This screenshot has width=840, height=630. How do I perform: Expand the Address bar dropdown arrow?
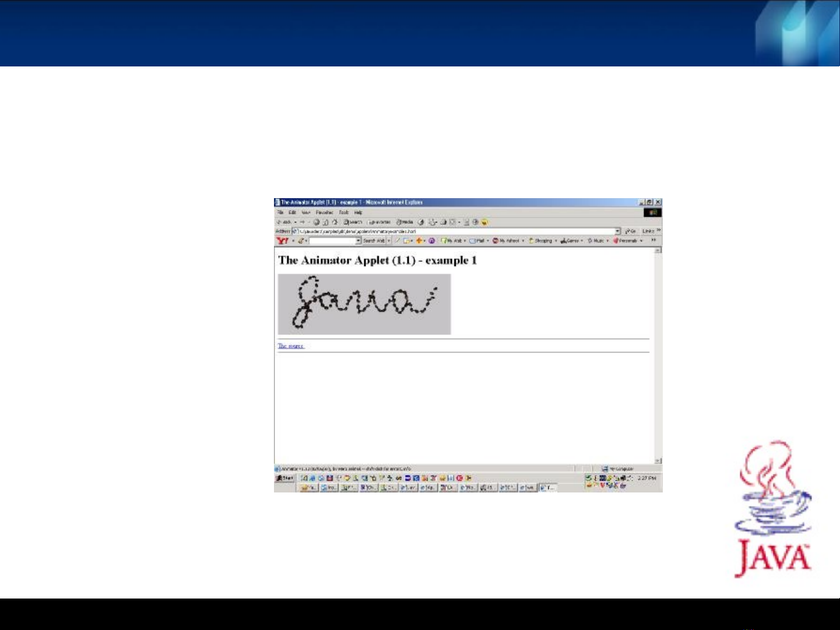617,231
